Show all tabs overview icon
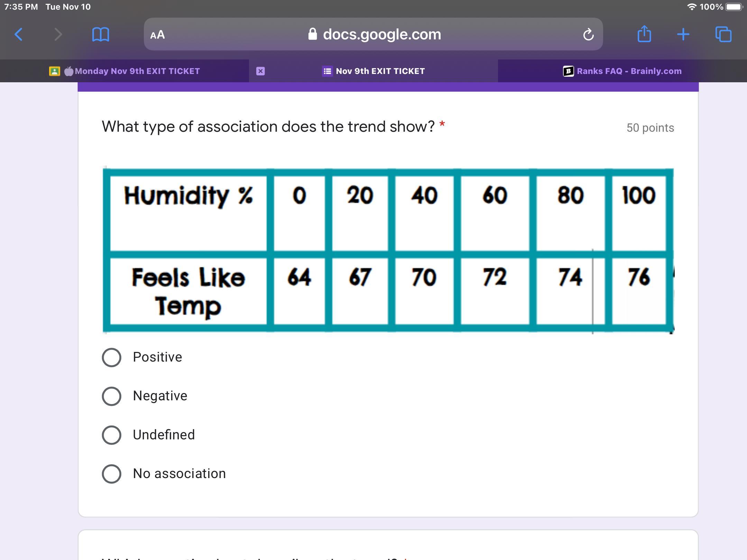The width and height of the screenshot is (747, 560). (723, 35)
